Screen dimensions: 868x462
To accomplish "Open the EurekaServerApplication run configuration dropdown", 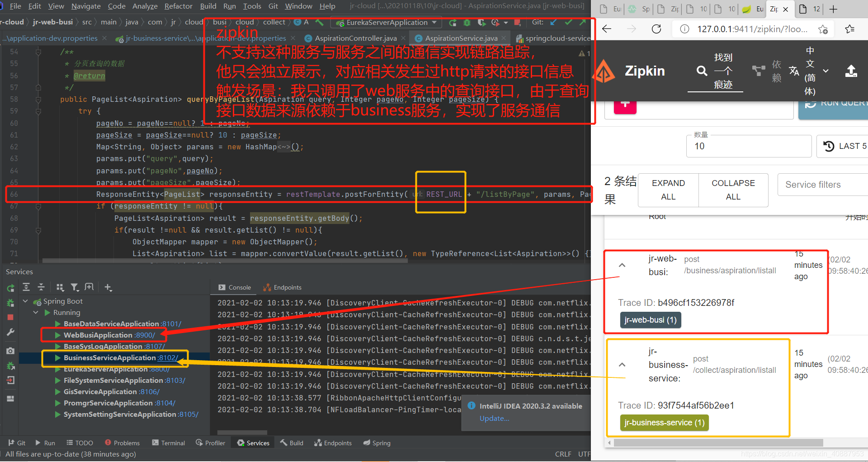I will click(387, 23).
